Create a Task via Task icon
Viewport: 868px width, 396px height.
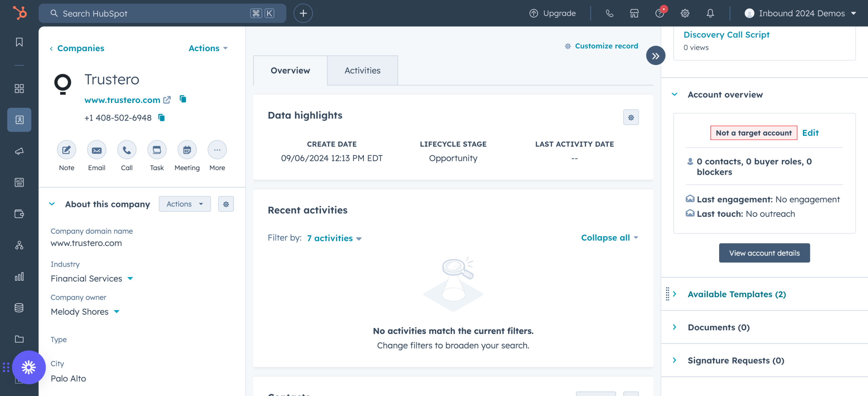click(x=157, y=150)
